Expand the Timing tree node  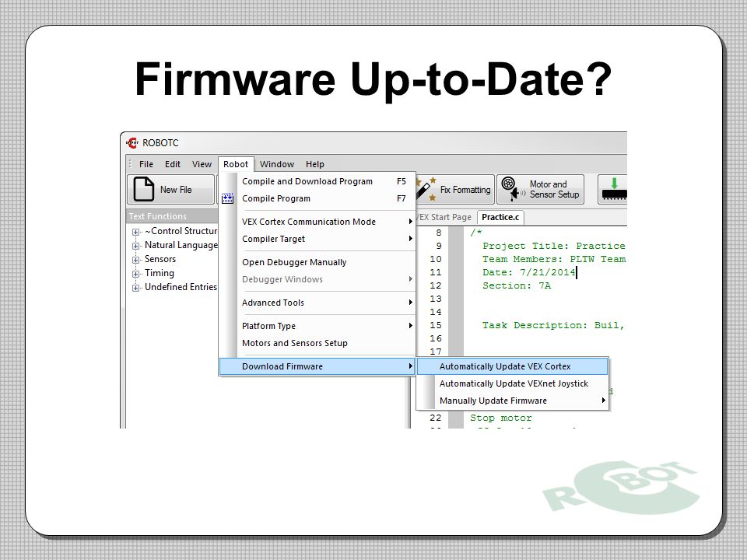[135, 274]
